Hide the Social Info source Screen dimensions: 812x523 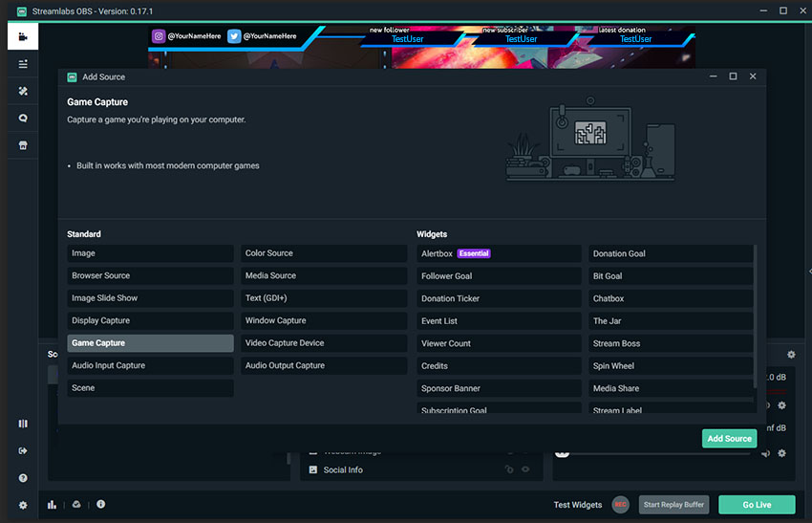click(x=525, y=469)
